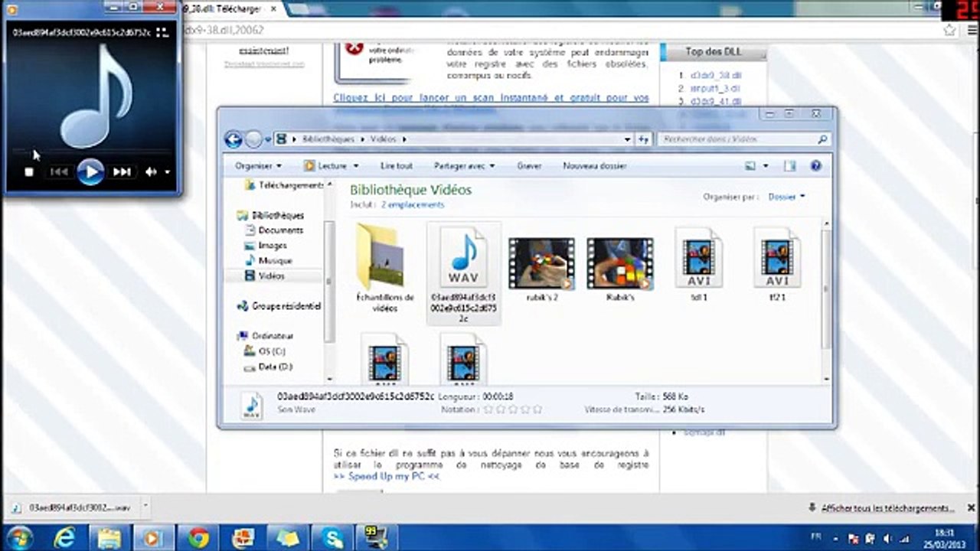Open Explorer help question mark icon
This screenshot has height=551, width=980.
point(815,165)
